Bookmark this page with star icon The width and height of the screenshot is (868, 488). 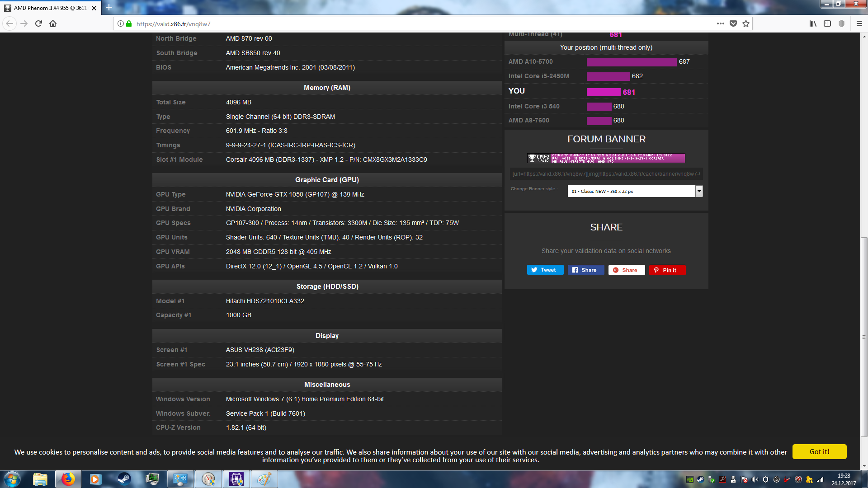[746, 23]
